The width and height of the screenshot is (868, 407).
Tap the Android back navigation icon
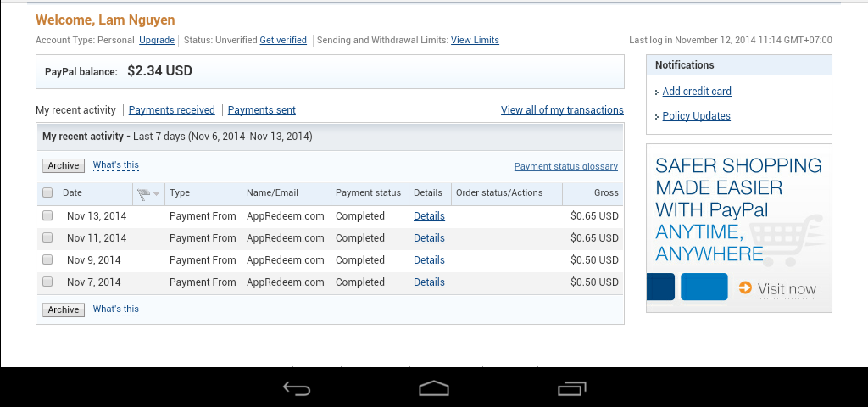(297, 388)
